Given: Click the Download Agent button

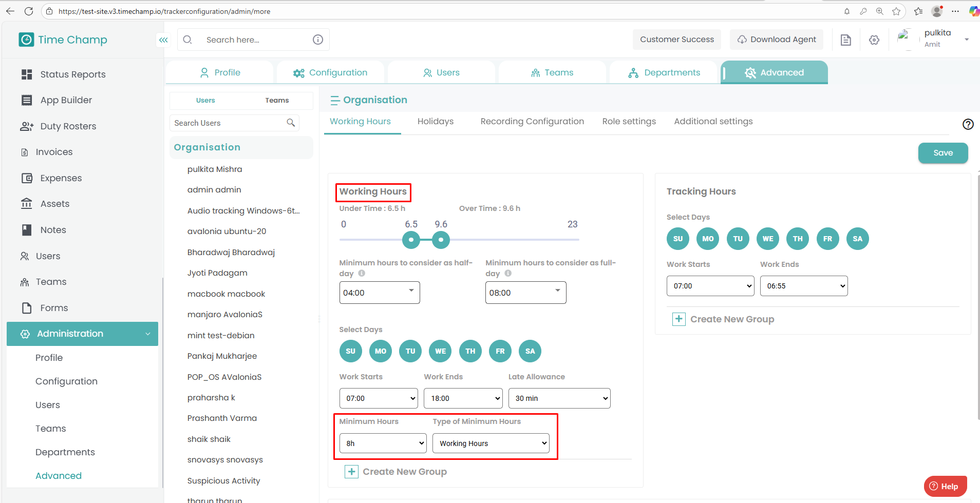Looking at the screenshot, I should pyautogui.click(x=776, y=40).
